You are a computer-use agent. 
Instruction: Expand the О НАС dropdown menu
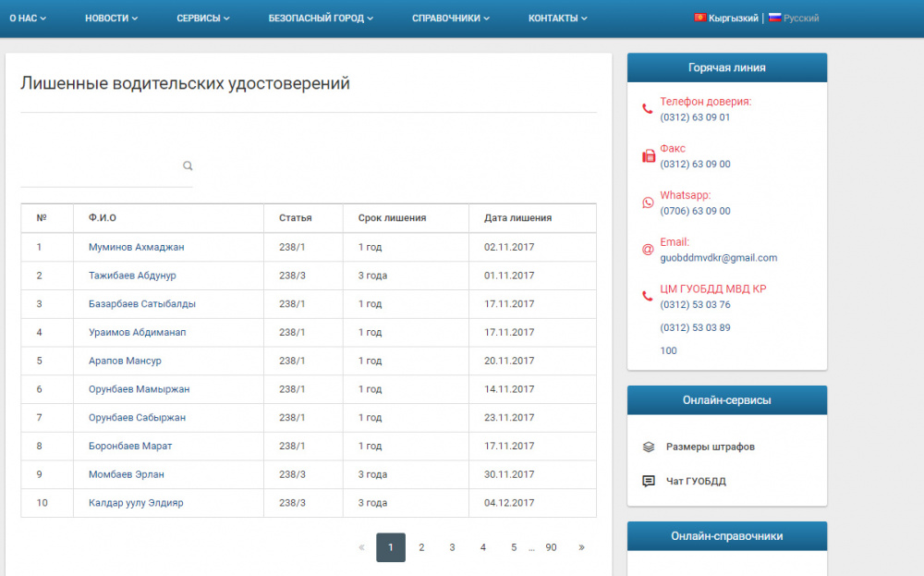28,18
